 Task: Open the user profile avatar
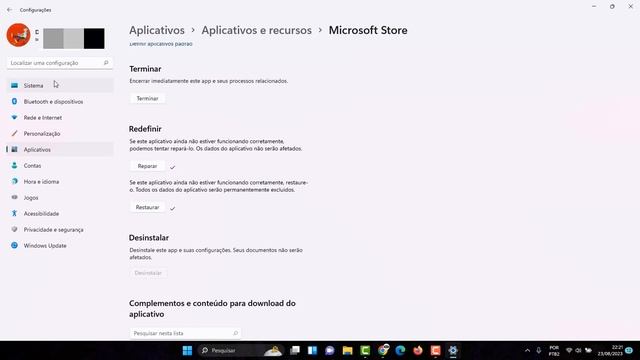tap(18, 35)
